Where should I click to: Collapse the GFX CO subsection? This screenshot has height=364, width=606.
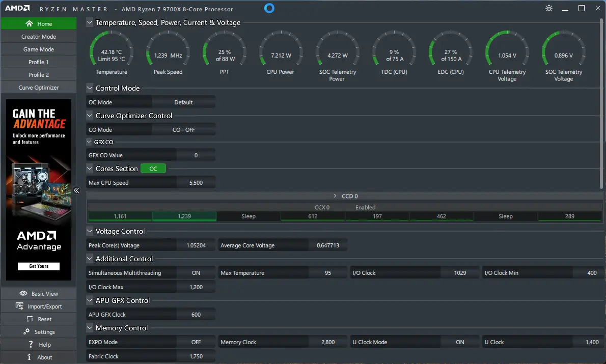coord(89,142)
